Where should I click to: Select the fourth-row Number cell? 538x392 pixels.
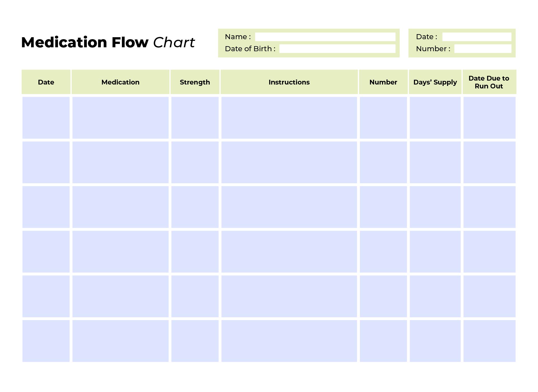click(x=383, y=252)
